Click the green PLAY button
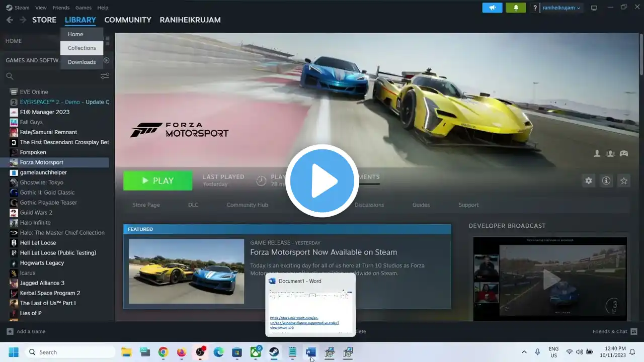 pos(157,180)
